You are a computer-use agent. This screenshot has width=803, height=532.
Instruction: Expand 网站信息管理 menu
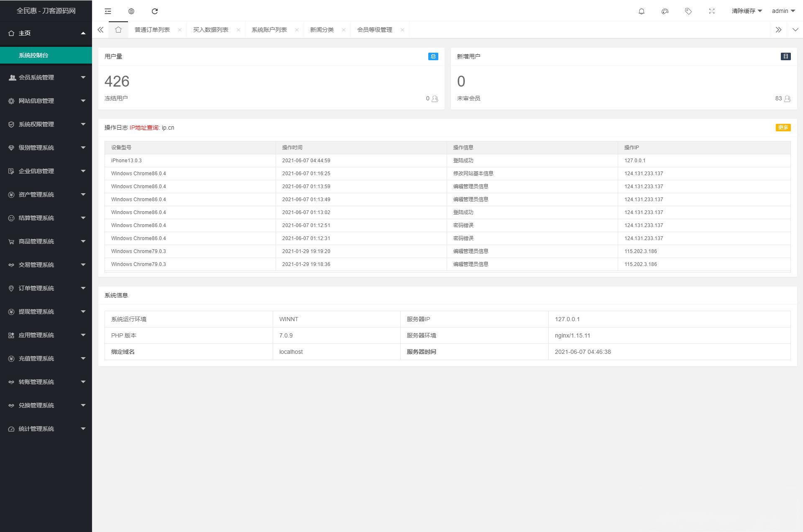[x=46, y=101]
